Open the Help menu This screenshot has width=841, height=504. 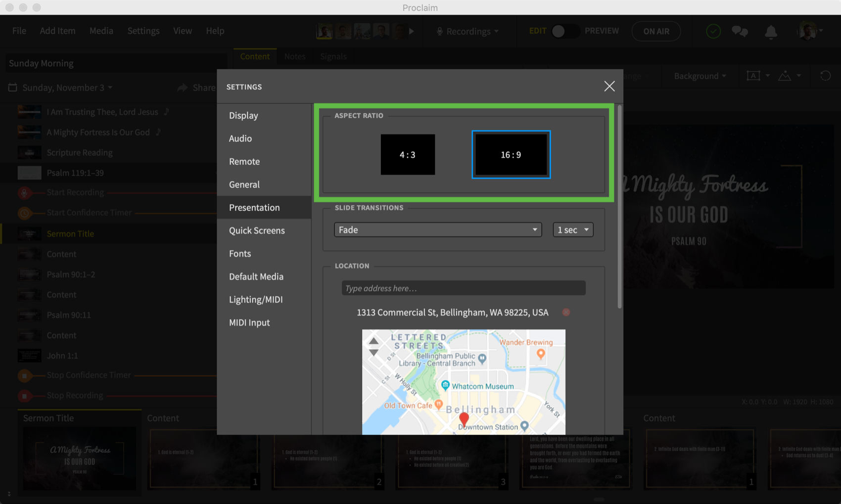(215, 31)
